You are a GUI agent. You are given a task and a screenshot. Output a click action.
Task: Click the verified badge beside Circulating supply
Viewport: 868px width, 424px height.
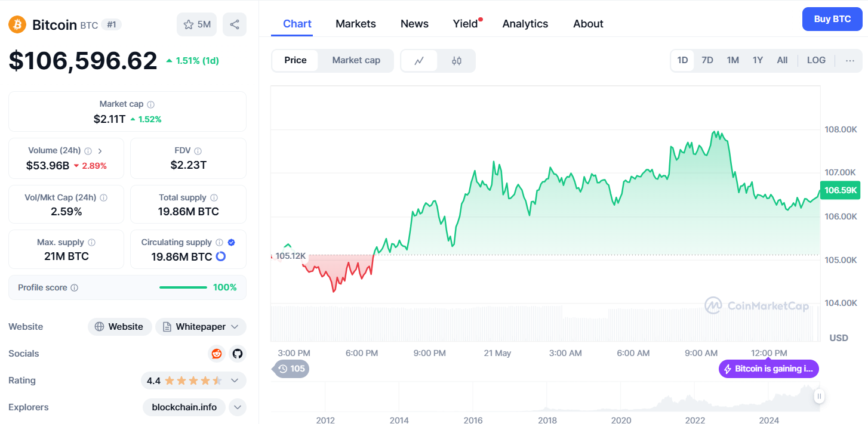pyautogui.click(x=232, y=243)
